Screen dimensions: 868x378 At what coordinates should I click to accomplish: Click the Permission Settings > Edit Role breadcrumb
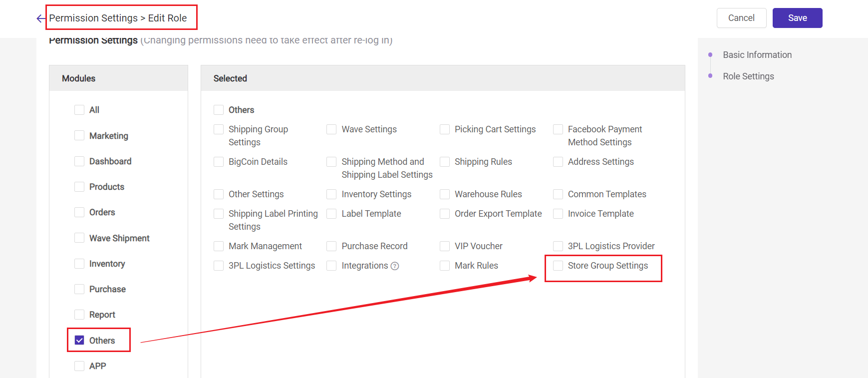click(118, 18)
